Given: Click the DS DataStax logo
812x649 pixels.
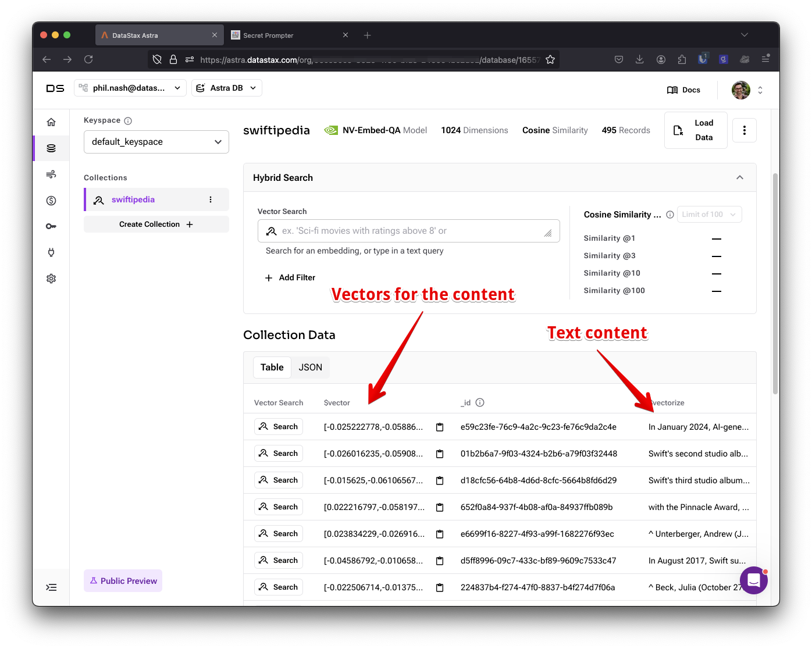Looking at the screenshot, I should point(55,88).
